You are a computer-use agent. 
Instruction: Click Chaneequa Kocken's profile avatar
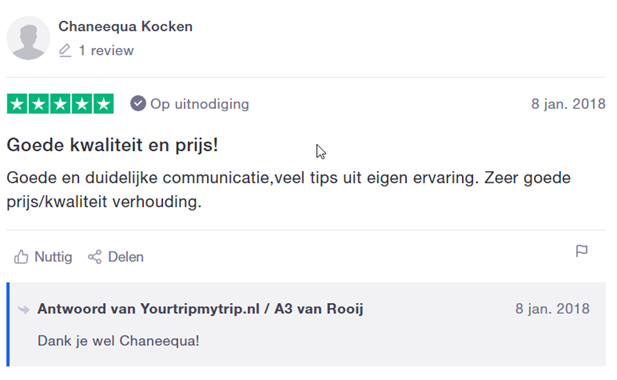tap(28, 38)
